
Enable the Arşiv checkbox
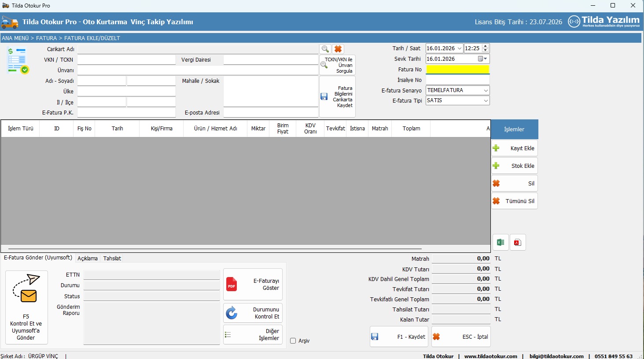[293, 341]
